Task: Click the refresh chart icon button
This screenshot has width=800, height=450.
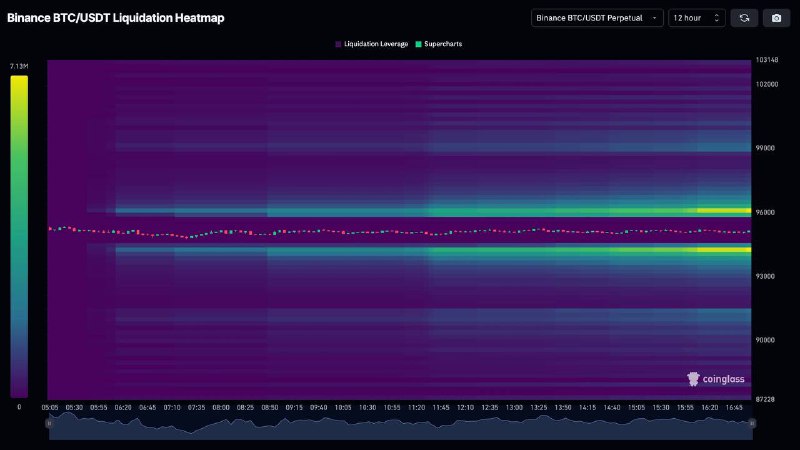Action: [x=744, y=18]
